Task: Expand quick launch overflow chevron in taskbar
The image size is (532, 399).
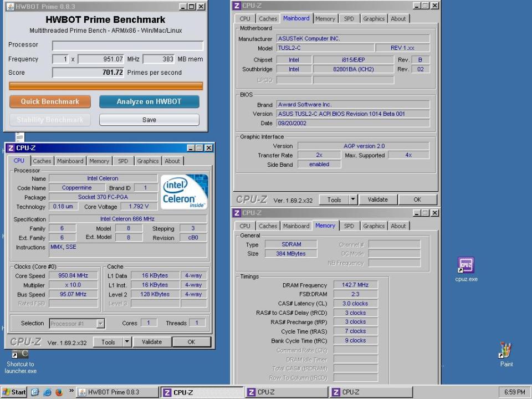Action: (x=71, y=391)
